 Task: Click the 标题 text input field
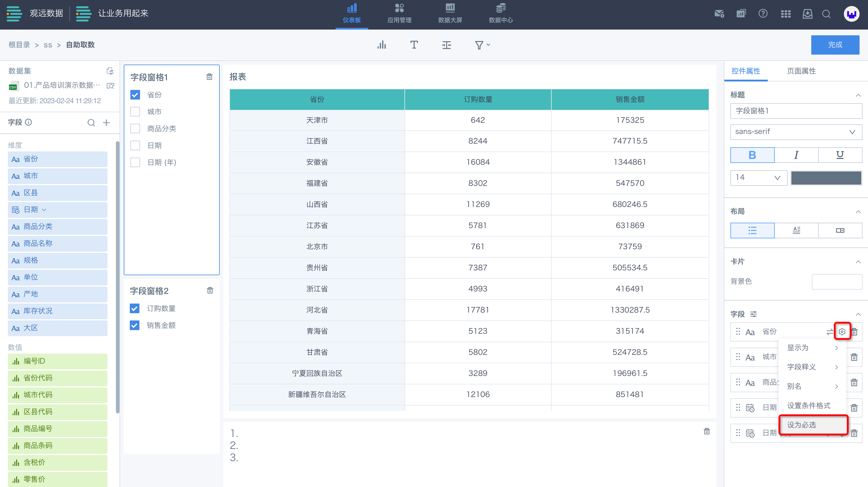(x=796, y=111)
